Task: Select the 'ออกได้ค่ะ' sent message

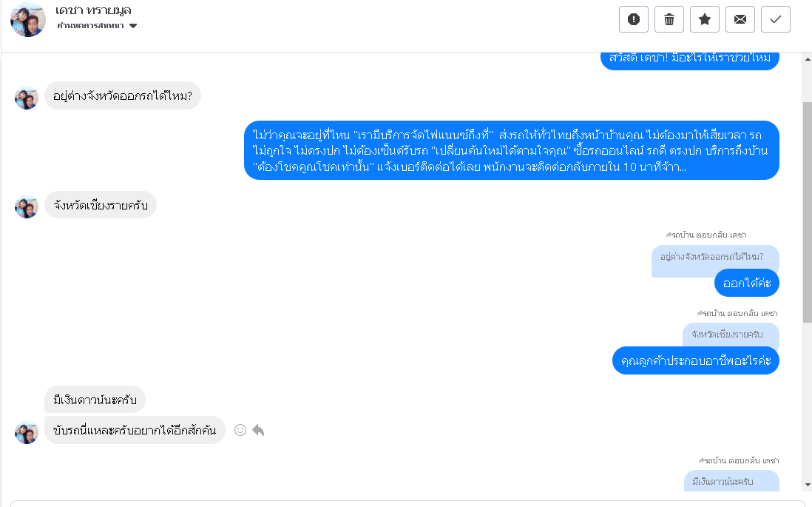Action: tap(746, 283)
